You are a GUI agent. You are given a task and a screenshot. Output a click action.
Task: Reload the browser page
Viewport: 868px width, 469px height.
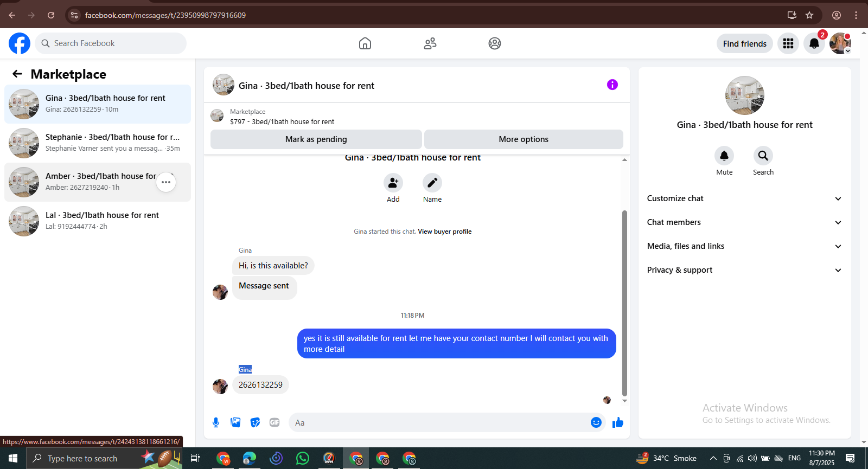point(51,15)
